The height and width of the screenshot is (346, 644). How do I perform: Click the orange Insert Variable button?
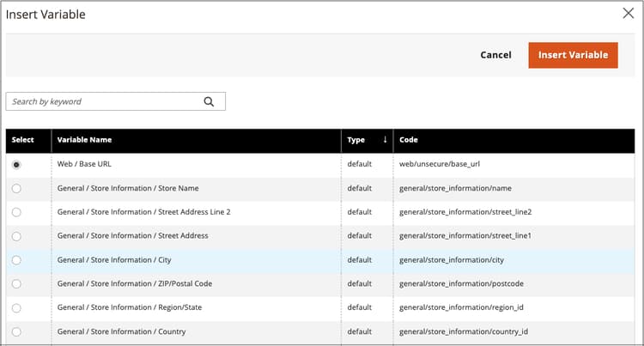click(573, 55)
